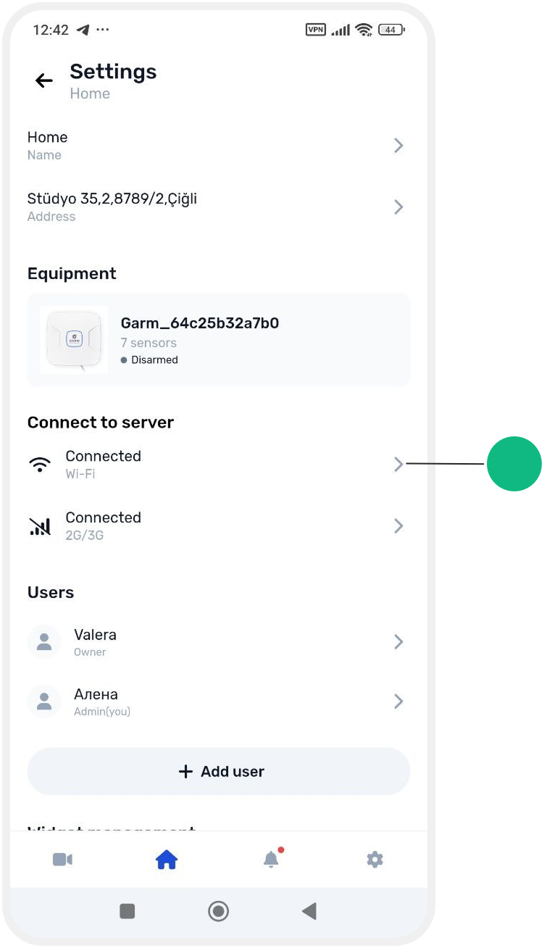Open the gear settings tab
The width and height of the screenshot is (560, 948).
(375, 860)
